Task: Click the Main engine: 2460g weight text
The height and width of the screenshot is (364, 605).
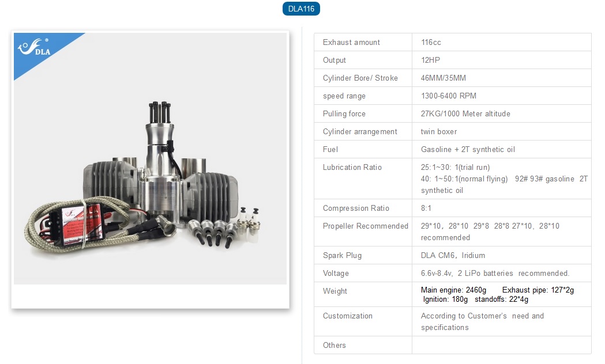Action: [x=454, y=290]
